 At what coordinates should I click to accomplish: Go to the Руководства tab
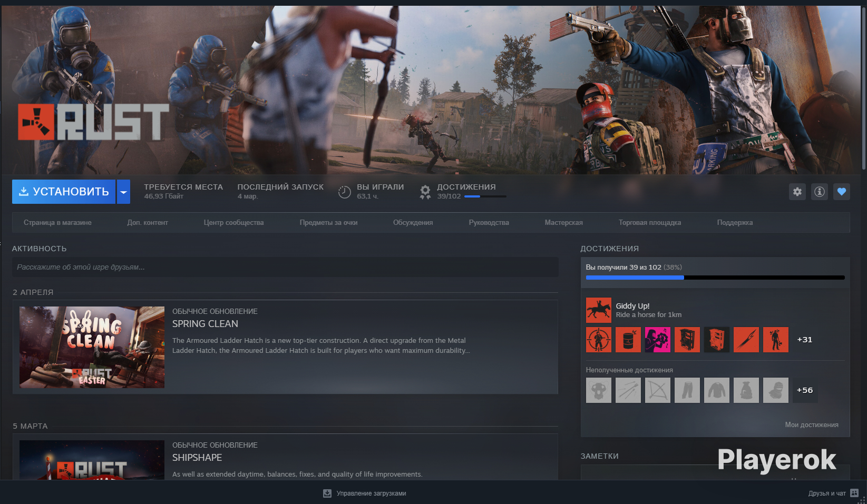489,223
